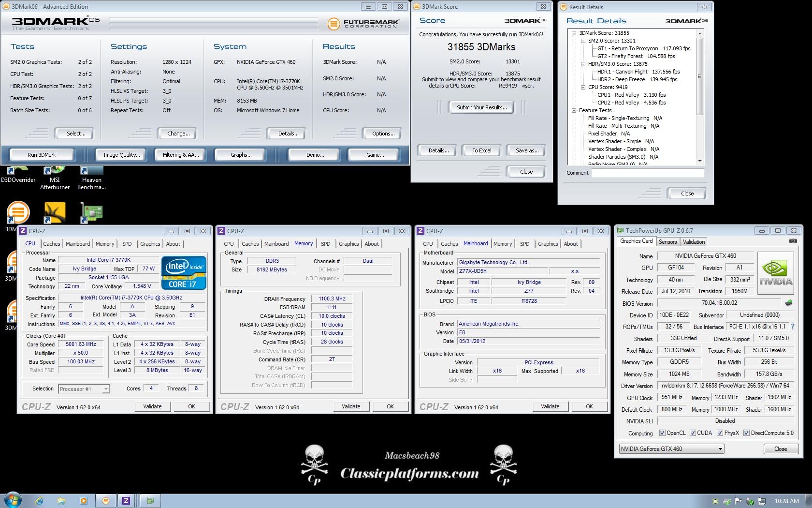Switch to Sensors tab in GPU-Z

click(667, 242)
